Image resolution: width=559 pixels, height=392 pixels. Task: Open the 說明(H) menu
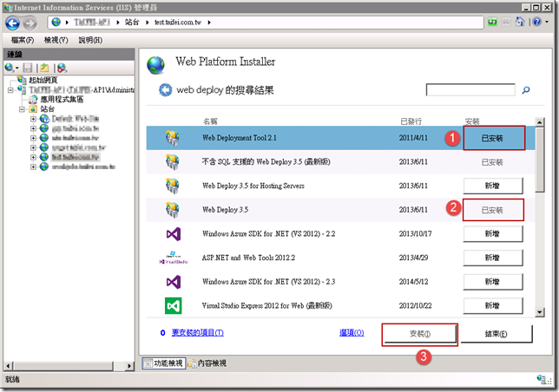(90, 40)
